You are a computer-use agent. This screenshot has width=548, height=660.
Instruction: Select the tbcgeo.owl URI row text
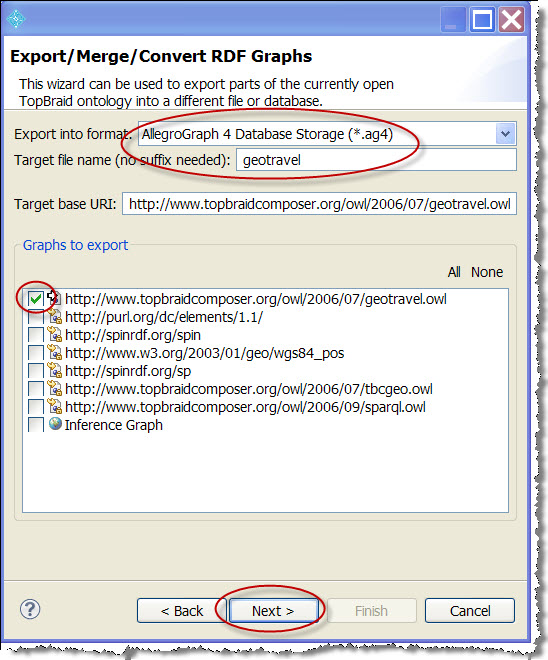pos(248,389)
